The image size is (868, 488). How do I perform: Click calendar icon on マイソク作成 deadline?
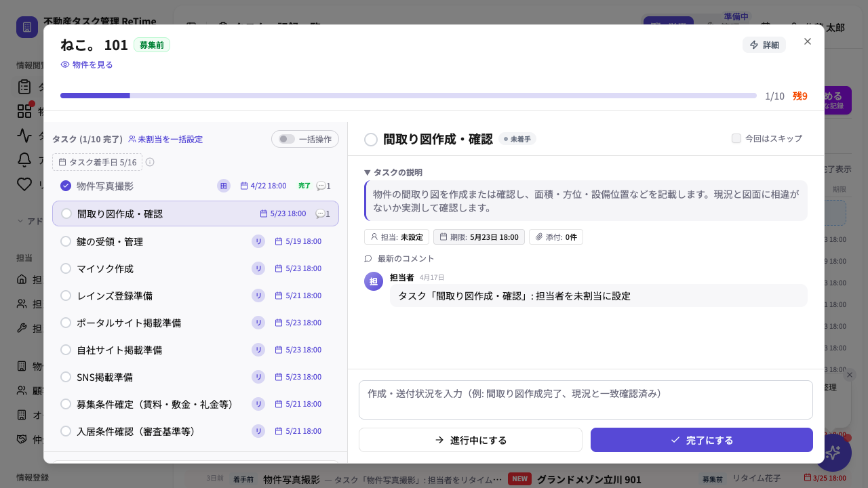pos(279,268)
